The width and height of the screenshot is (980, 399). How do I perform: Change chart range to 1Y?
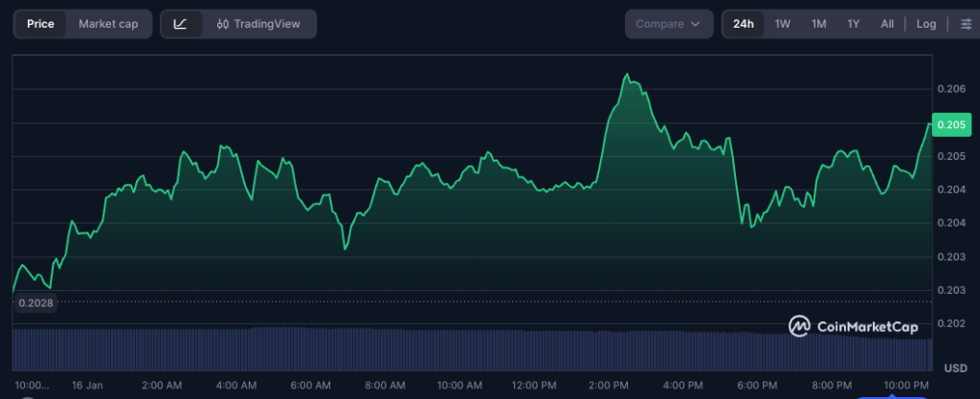pos(853,24)
